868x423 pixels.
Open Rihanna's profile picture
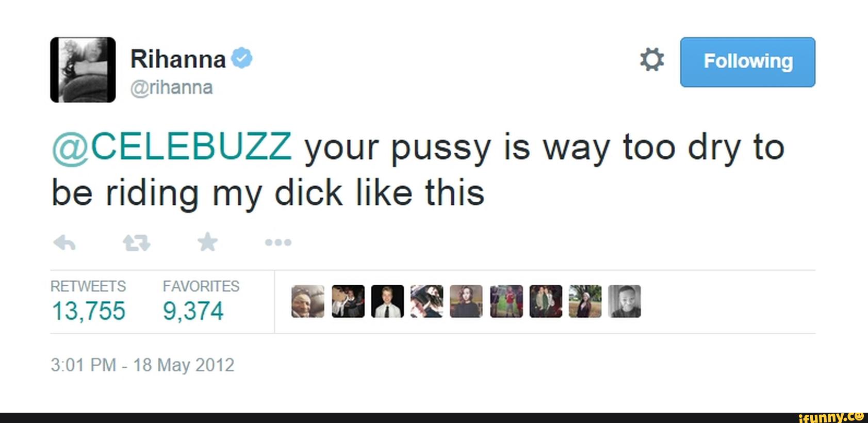[83, 70]
